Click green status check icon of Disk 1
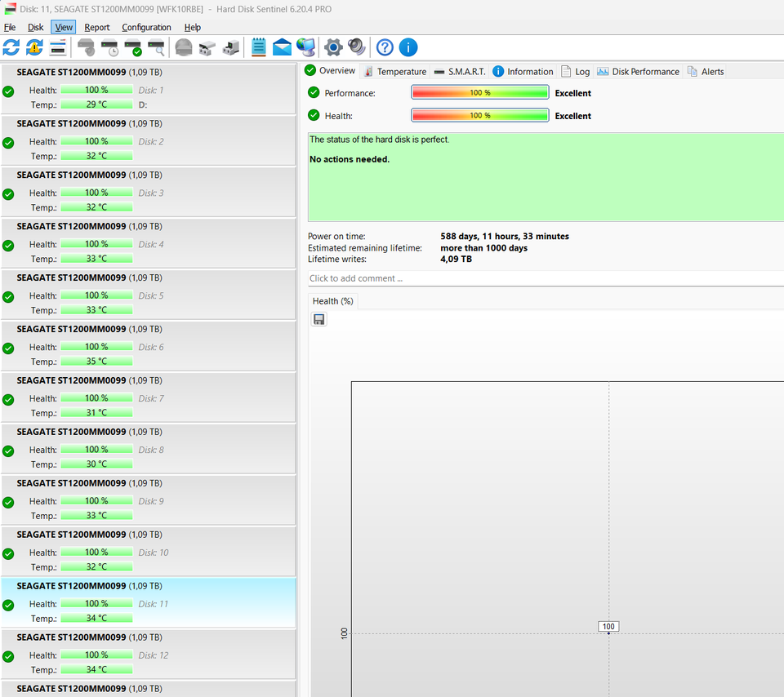 (x=8, y=91)
